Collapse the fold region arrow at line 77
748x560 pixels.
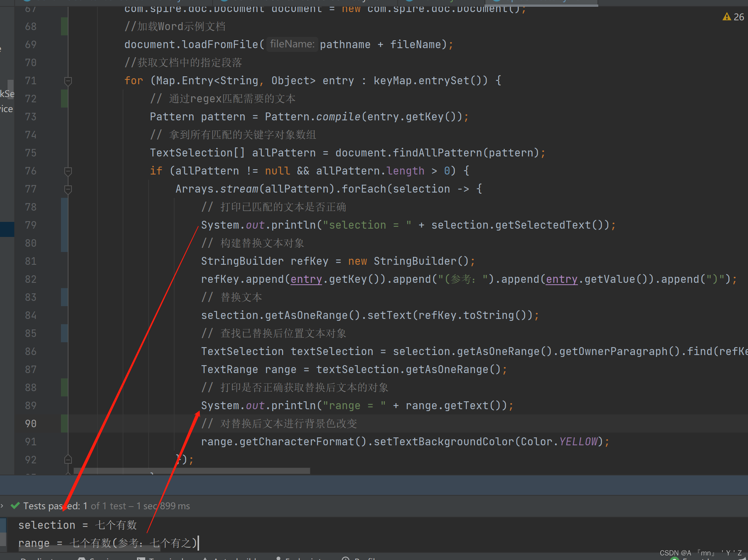point(68,189)
